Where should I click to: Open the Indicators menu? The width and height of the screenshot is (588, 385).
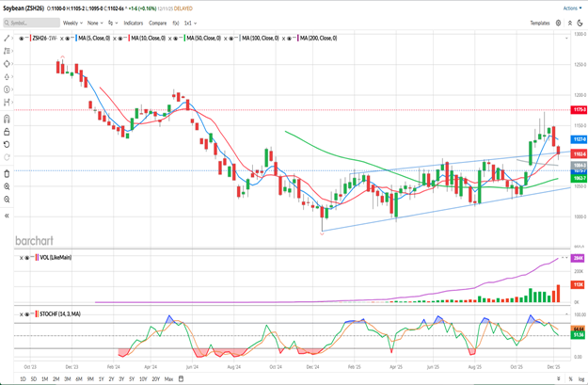pos(134,23)
